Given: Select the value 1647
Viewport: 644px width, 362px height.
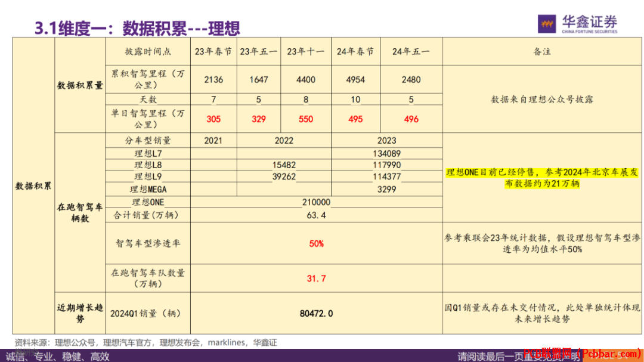Looking at the screenshot, I should pyautogui.click(x=259, y=80).
